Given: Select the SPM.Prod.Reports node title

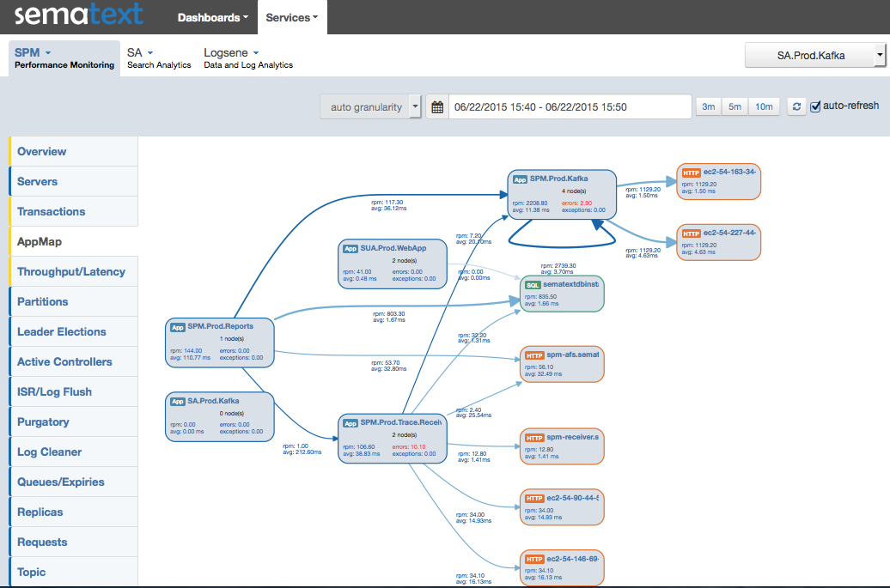Looking at the screenshot, I should [x=221, y=326].
